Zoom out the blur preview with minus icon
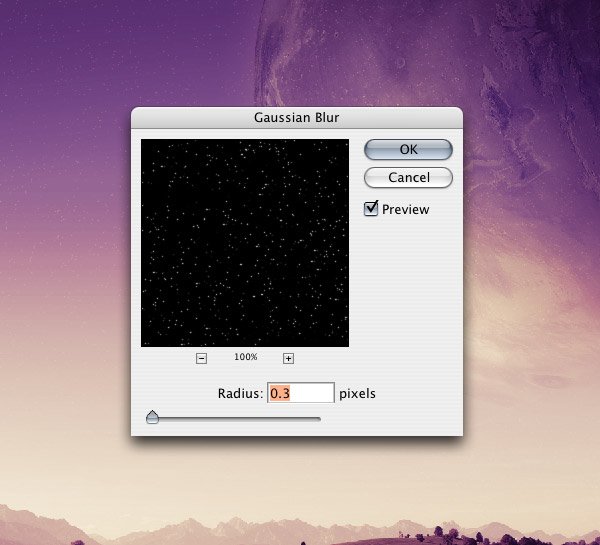This screenshot has width=600, height=545. [201, 358]
